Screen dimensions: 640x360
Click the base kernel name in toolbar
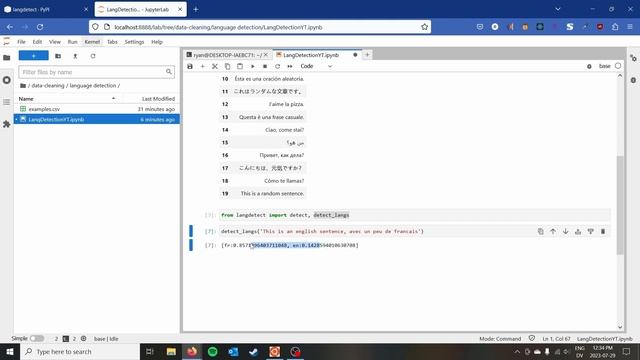[x=604, y=66]
